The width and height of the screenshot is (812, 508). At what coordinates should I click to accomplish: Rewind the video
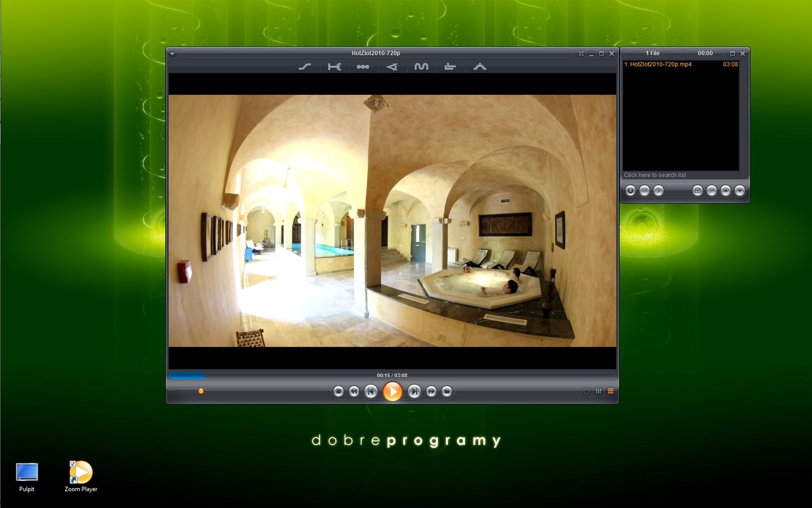[x=354, y=391]
